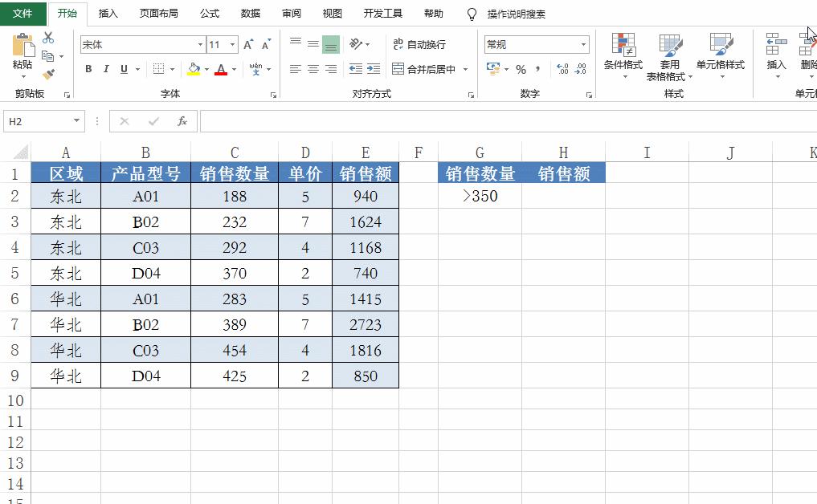Image resolution: width=817 pixels, height=504 pixels.
Task: Click the Bold formatting icon
Action: click(x=88, y=69)
